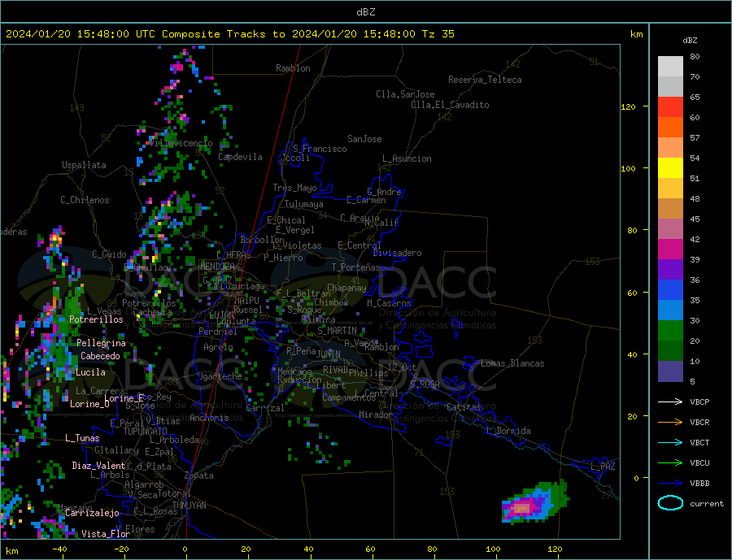Select the bright yellow swatch in dBZ scale
732x560 pixels.
pos(670,168)
